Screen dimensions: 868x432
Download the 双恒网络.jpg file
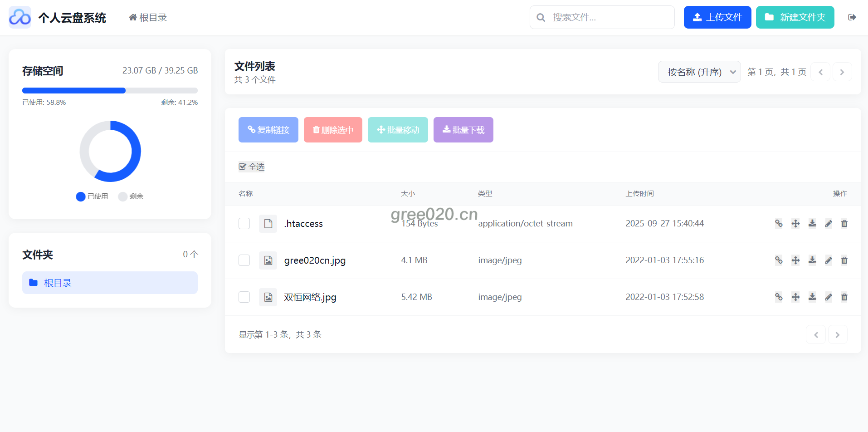812,297
